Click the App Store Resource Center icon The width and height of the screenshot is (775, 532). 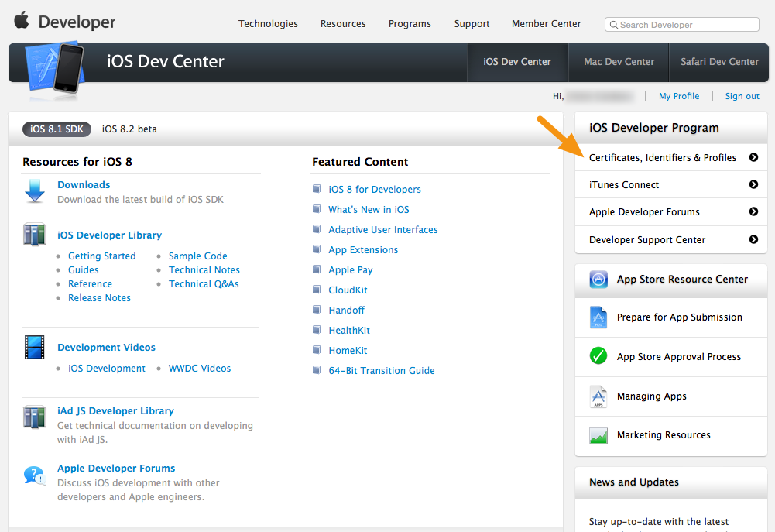pyautogui.click(x=598, y=280)
